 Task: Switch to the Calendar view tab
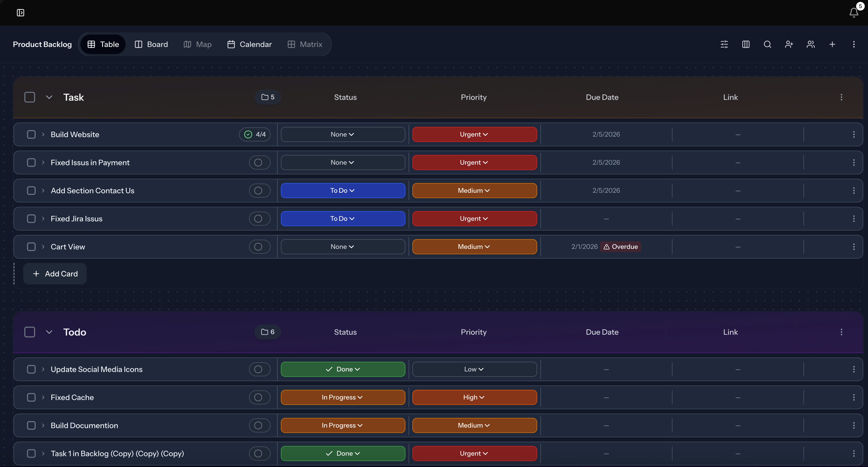click(x=249, y=45)
